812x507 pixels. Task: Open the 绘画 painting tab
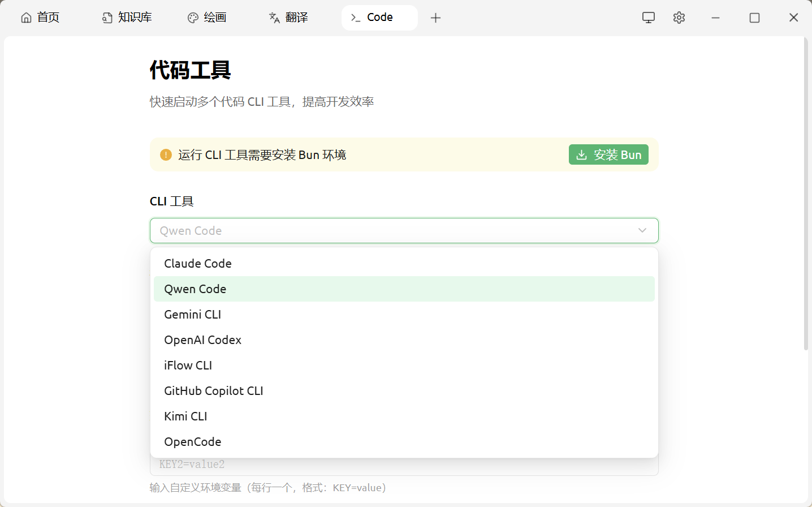point(207,18)
